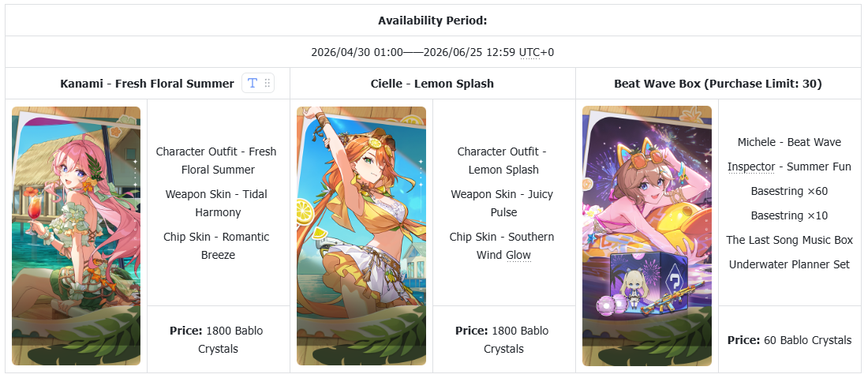The width and height of the screenshot is (868, 378).
Task: Select the Cielle - Lemon Splash header
Action: pos(432,84)
